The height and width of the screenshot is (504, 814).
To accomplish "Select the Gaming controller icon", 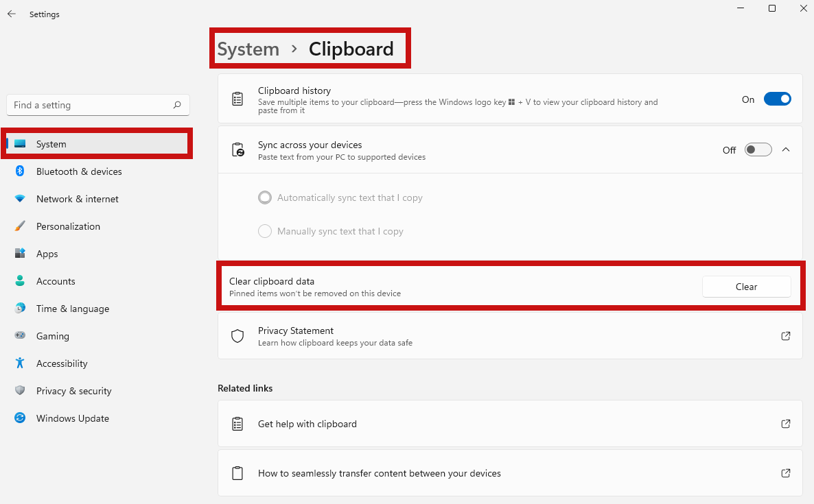I will (x=20, y=336).
